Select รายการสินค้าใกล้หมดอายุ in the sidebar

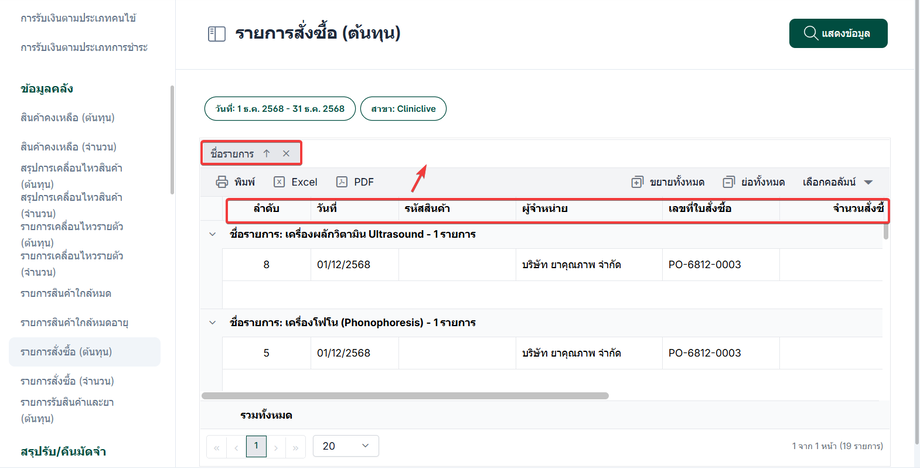(75, 322)
